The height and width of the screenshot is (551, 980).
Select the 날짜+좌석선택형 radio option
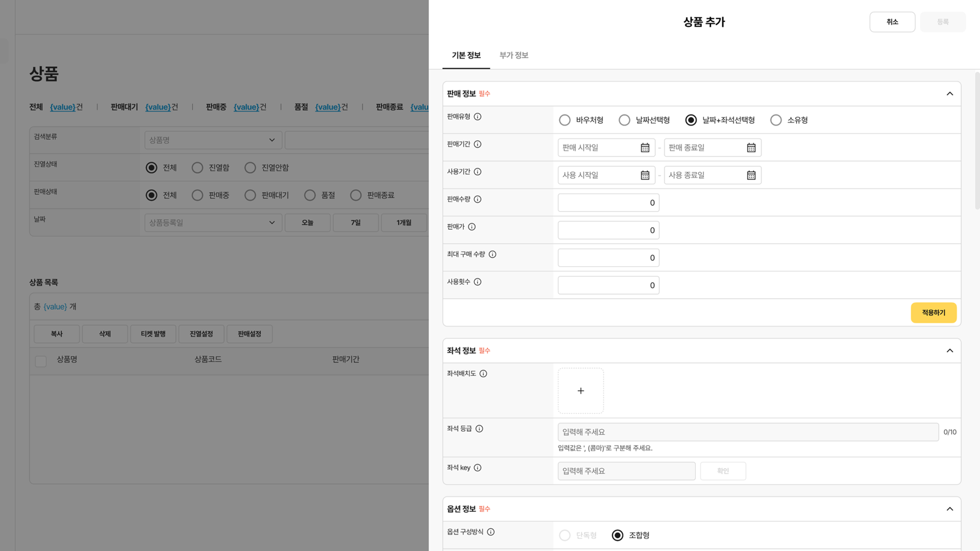tap(691, 120)
